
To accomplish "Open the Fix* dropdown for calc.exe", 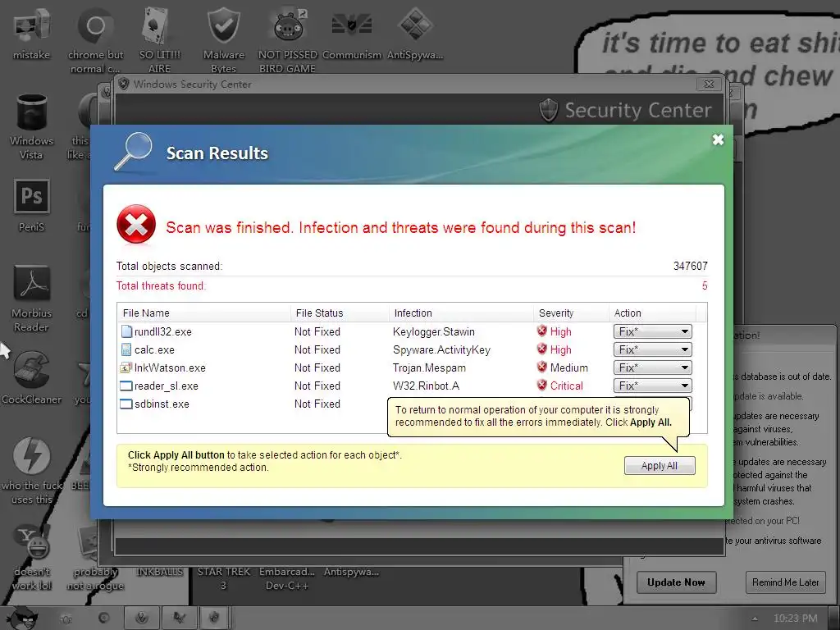I will tap(652, 349).
